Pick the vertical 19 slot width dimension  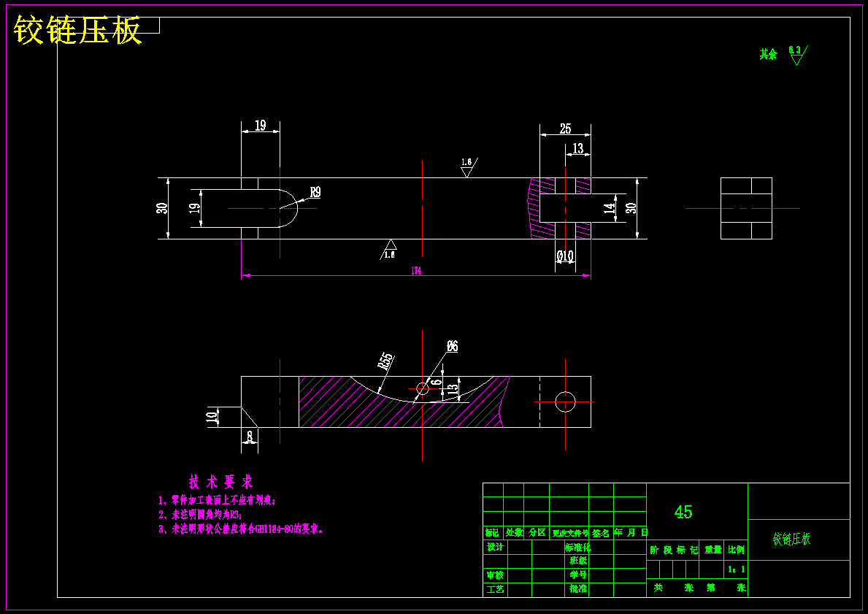click(193, 208)
